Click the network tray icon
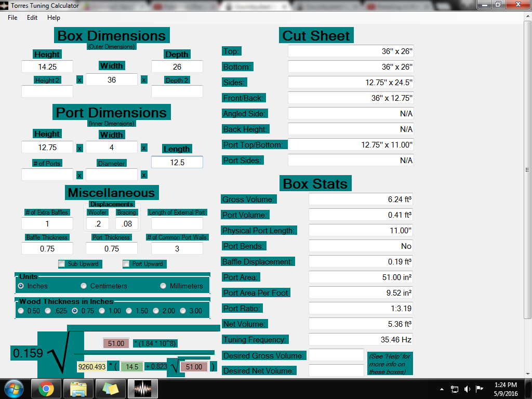 point(455,389)
